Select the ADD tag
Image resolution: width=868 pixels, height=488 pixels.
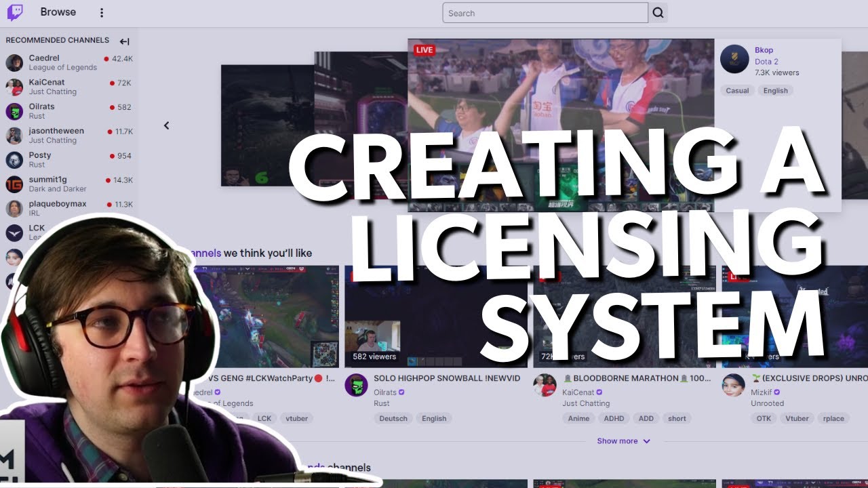coord(646,419)
